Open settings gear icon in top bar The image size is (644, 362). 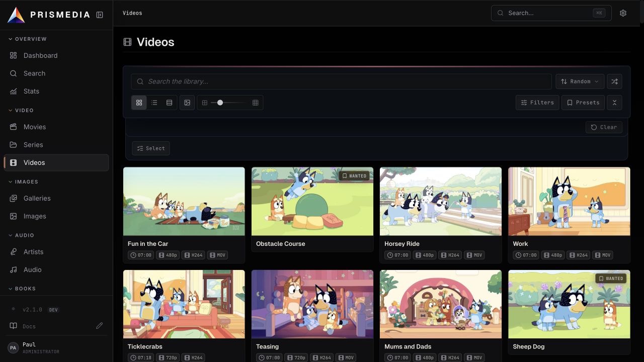tap(623, 13)
